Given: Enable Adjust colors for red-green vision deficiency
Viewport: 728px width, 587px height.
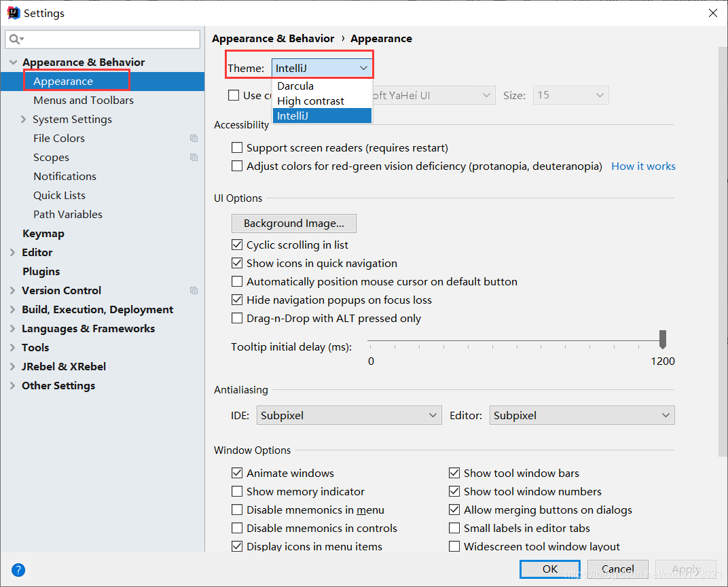Looking at the screenshot, I should 237,166.
